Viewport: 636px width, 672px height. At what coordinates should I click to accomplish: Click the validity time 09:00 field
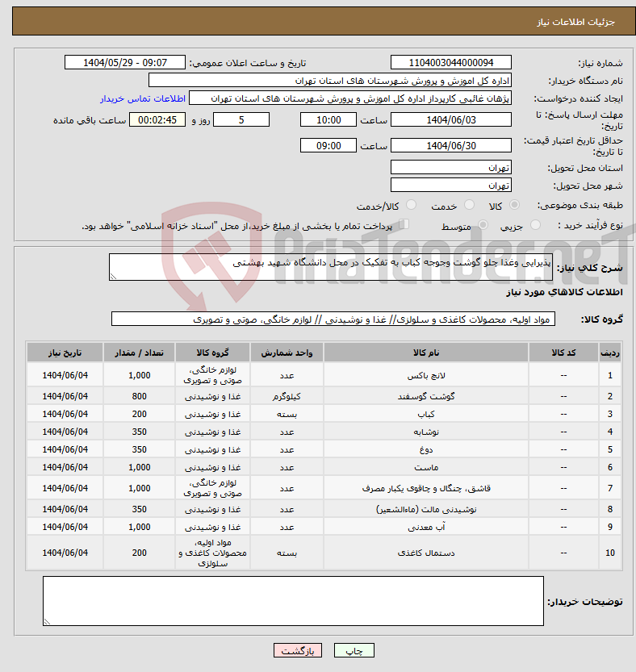coord(328,145)
